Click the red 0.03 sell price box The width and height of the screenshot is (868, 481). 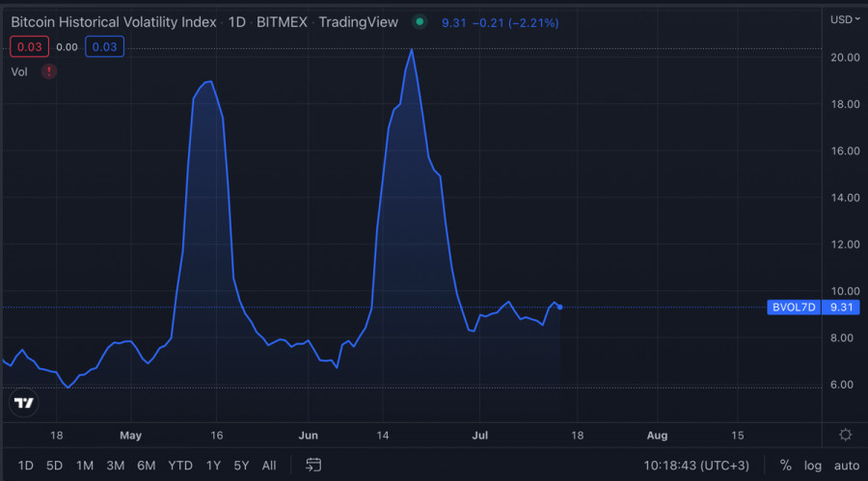tap(29, 47)
